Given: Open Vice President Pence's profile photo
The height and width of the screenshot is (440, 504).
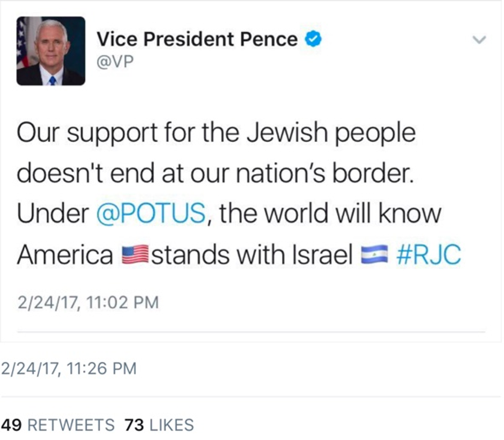Looking at the screenshot, I should point(51,50).
